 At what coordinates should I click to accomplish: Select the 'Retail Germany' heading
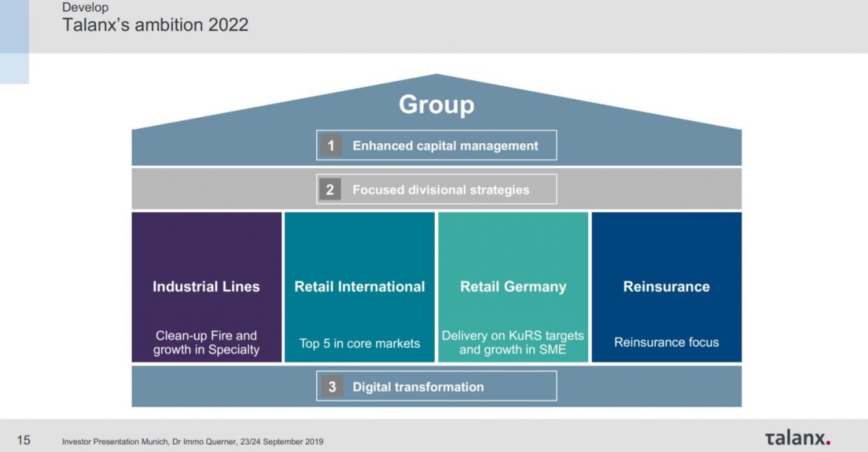513,286
